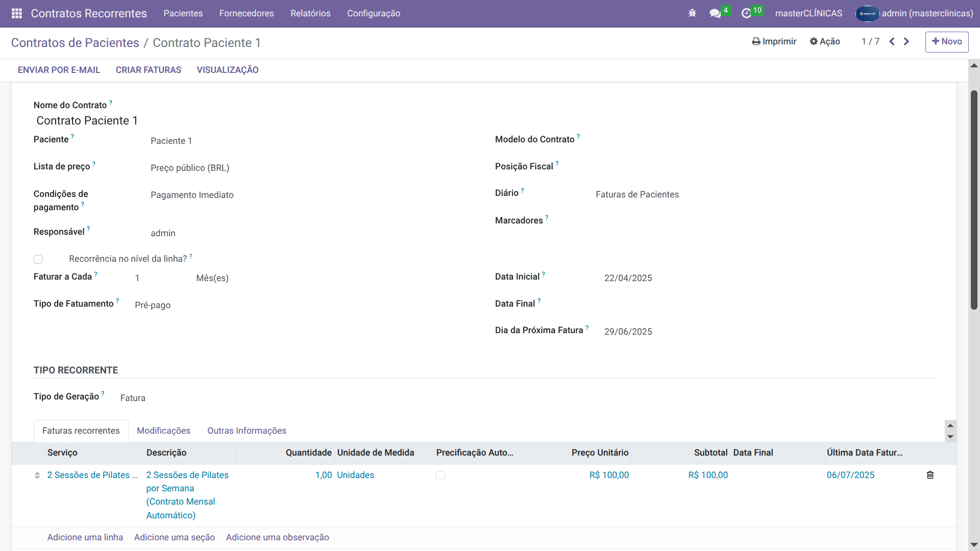Image resolution: width=980 pixels, height=551 pixels.
Task: Click the Adicione uma linha link
Action: coord(85,537)
